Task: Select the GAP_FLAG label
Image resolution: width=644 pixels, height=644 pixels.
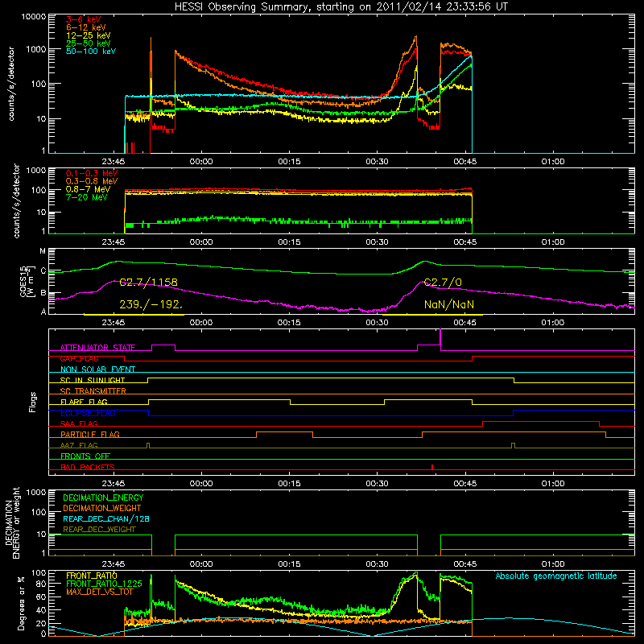Action: click(79, 358)
